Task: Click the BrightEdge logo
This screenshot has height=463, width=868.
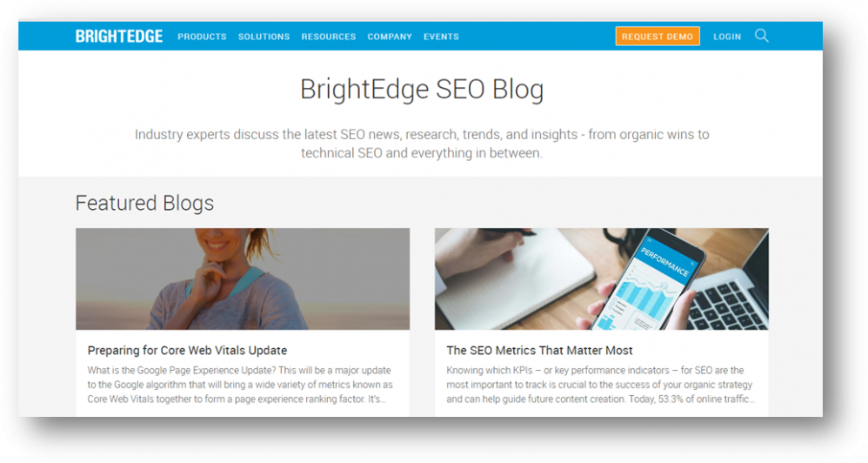Action: [x=119, y=37]
